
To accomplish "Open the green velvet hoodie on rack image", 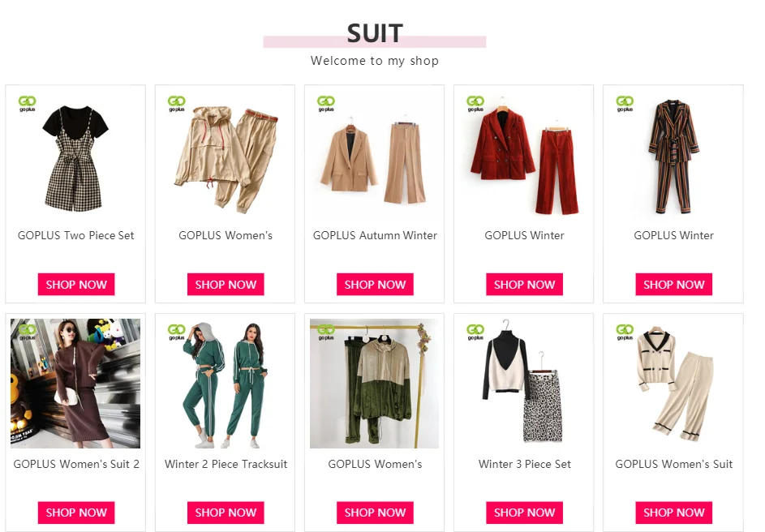I will click(375, 384).
